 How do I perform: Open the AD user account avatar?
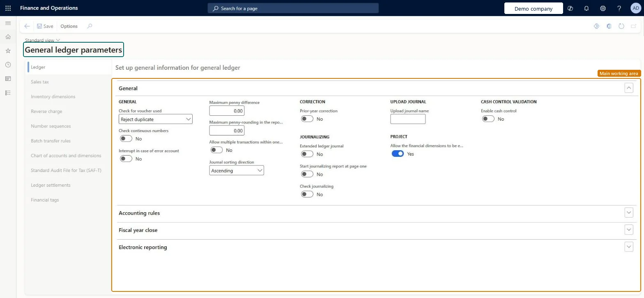pyautogui.click(x=635, y=8)
